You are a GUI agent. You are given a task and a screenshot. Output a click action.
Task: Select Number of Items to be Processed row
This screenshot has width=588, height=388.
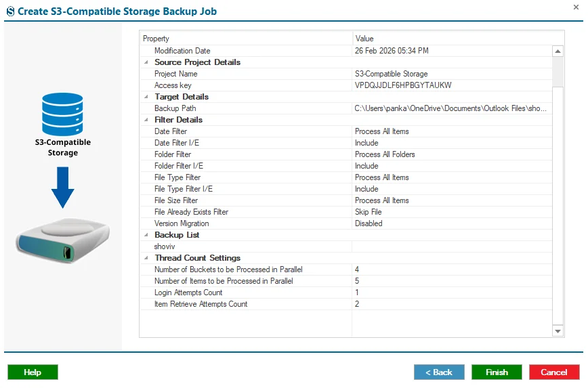(x=346, y=281)
